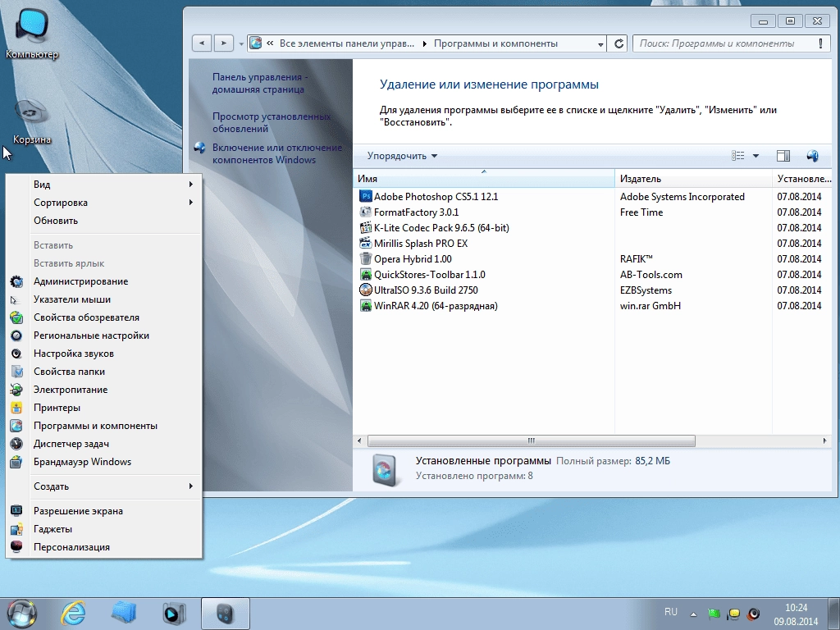Click the Action Center flag tray icon
This screenshot has width=840, height=630.
point(714,614)
